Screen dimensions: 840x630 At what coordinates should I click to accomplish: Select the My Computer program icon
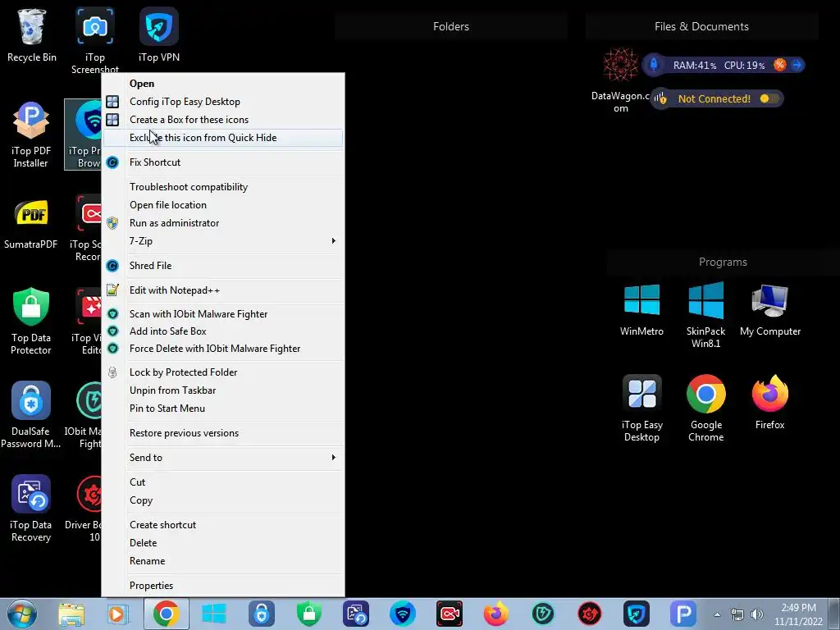click(769, 309)
